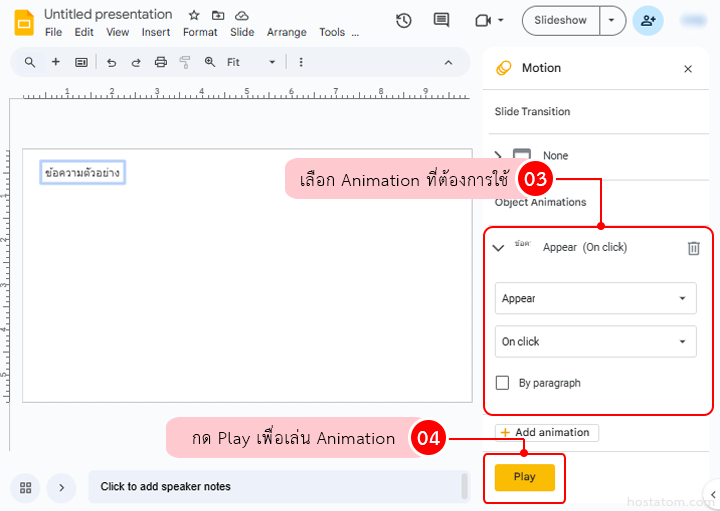
Task: Open the Slide menu
Action: pyautogui.click(x=242, y=32)
